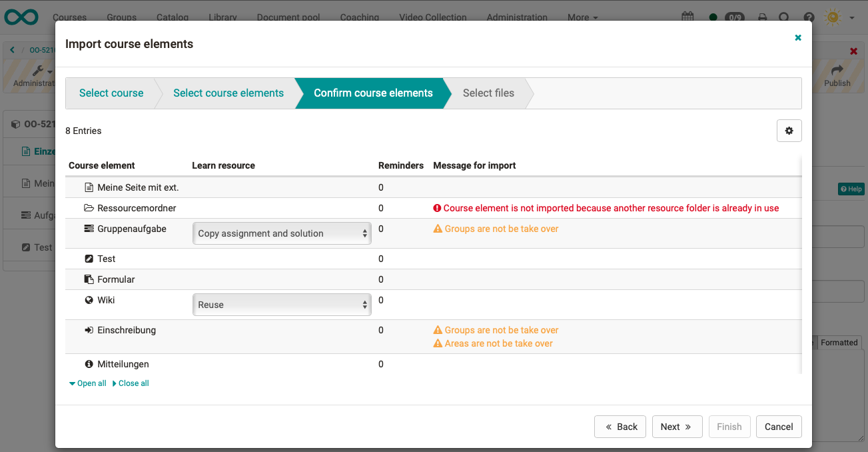Click the Gruppenaufgabe task icon

[89, 229]
